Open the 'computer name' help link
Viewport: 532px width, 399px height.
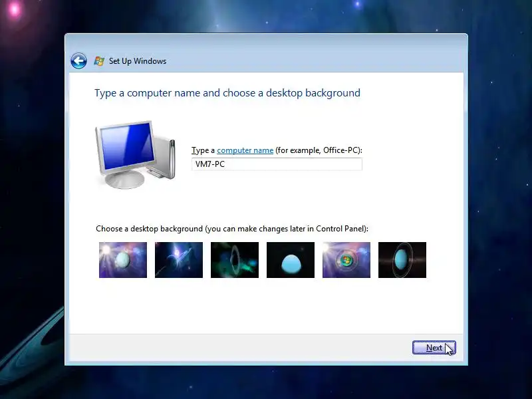245,150
